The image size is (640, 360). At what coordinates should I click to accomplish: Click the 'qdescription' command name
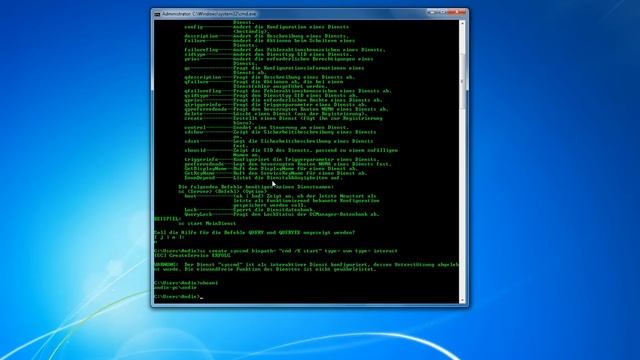202,77
